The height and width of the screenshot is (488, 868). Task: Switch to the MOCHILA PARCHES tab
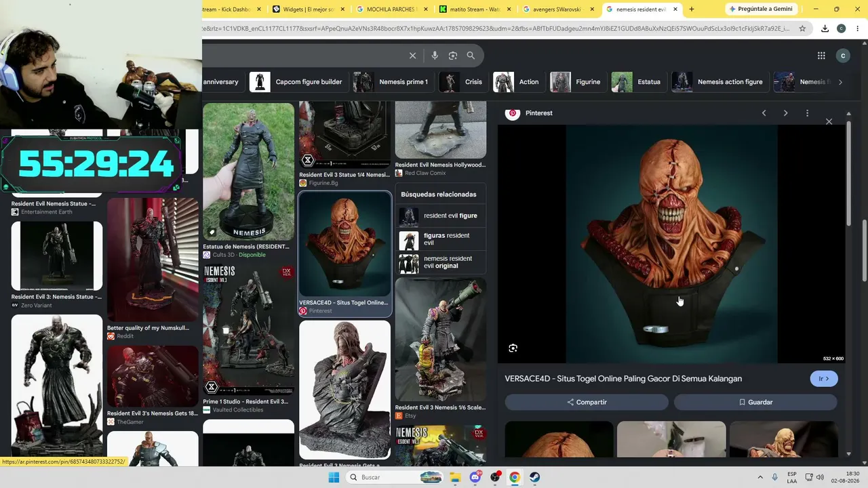point(392,9)
